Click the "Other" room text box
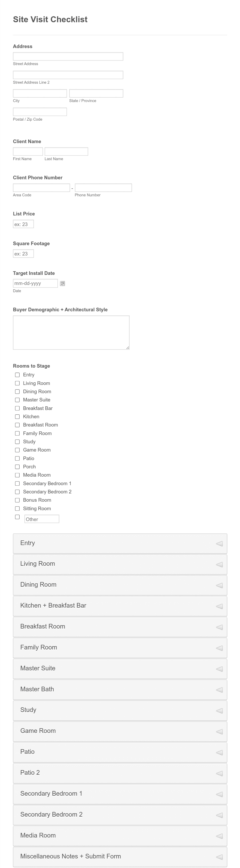Screen dimensions: 240x868 pos(41,519)
